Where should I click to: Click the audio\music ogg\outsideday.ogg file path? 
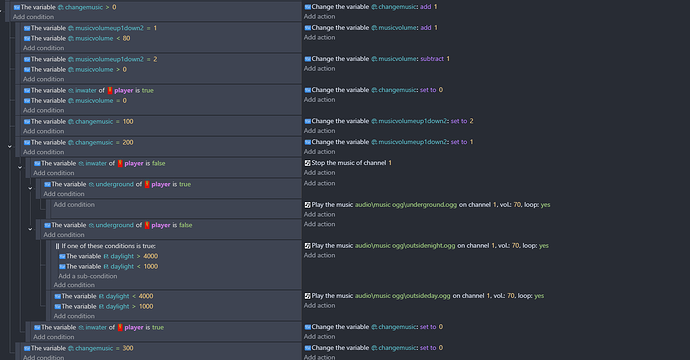[403, 296]
